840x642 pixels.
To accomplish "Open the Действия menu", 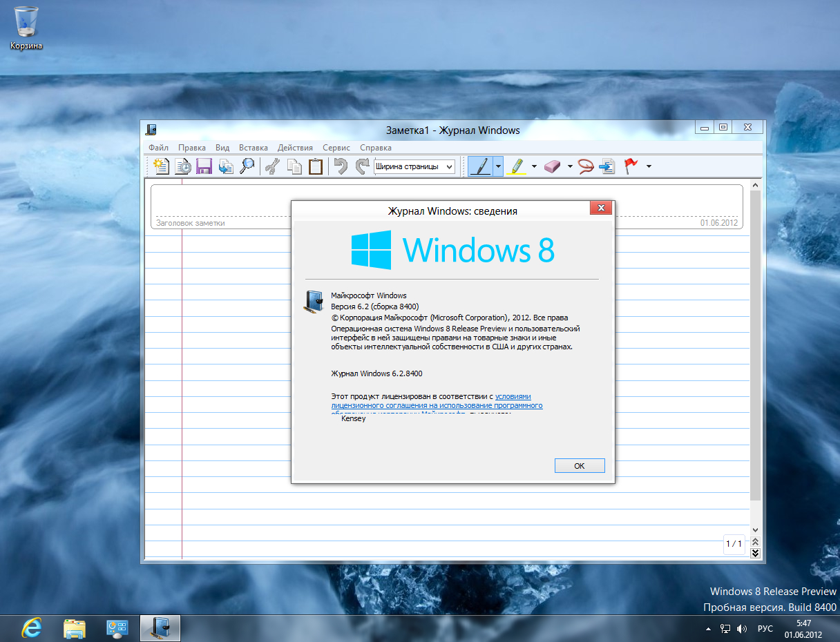I will click(295, 148).
